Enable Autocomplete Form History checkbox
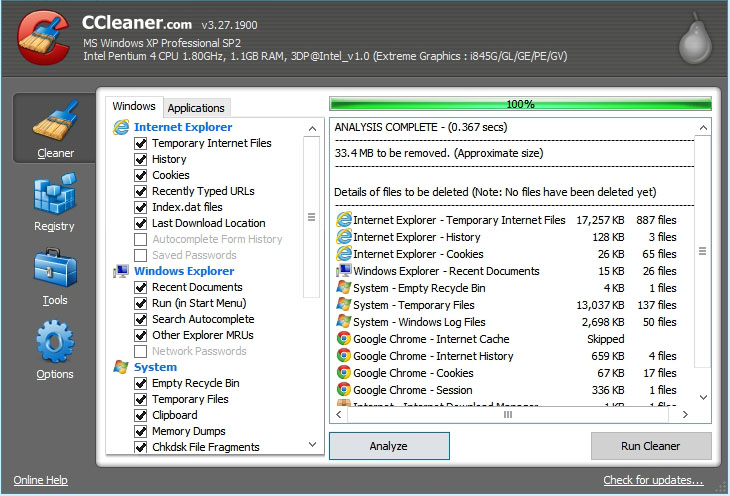The height and width of the screenshot is (496, 730). pyautogui.click(x=141, y=239)
